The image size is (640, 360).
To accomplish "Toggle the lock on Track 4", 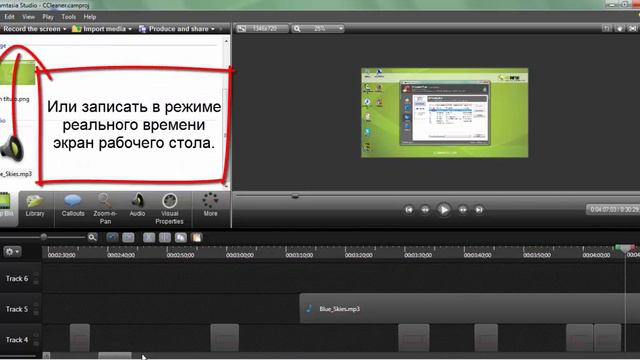I will tap(36, 343).
